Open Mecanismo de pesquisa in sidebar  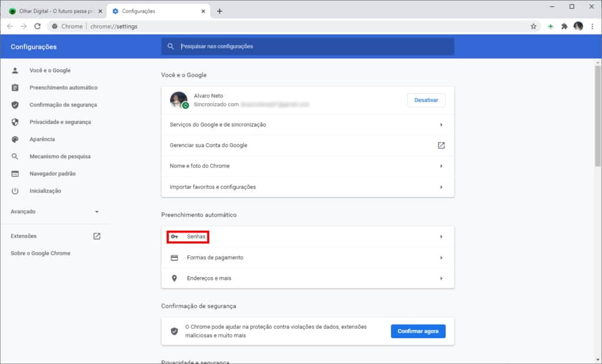coord(60,157)
